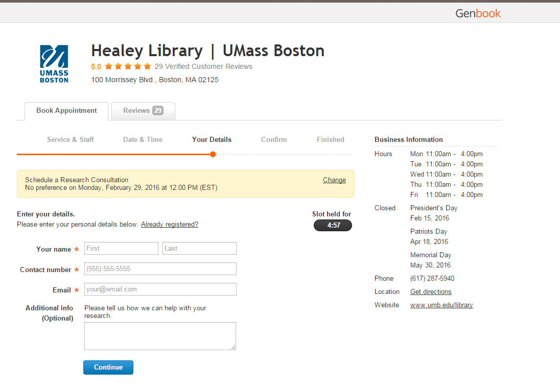The height and width of the screenshot is (392, 560).
Task: Click Healey Library | UMass Boston heading
Action: click(x=208, y=51)
